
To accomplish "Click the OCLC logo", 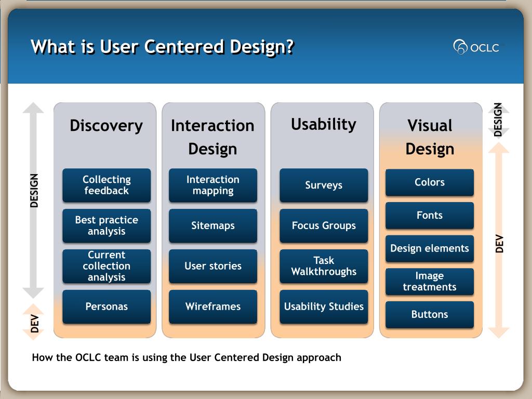I will [x=476, y=47].
